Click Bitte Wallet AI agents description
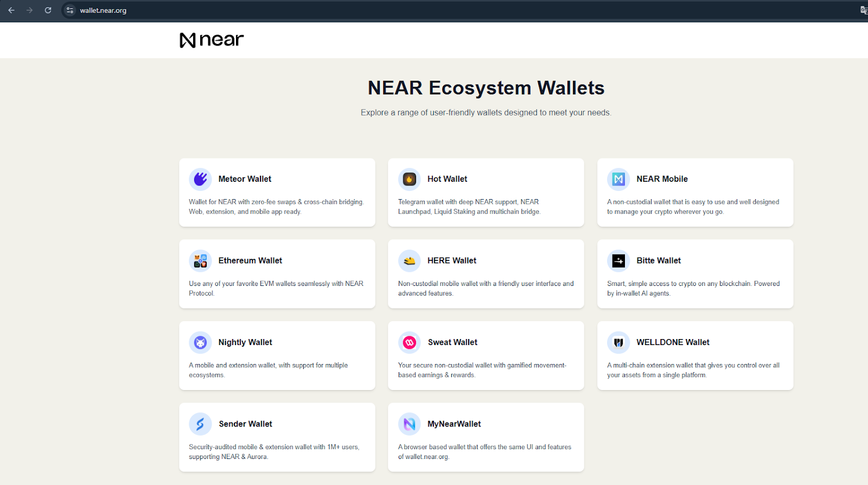The height and width of the screenshot is (485, 868). (693, 289)
